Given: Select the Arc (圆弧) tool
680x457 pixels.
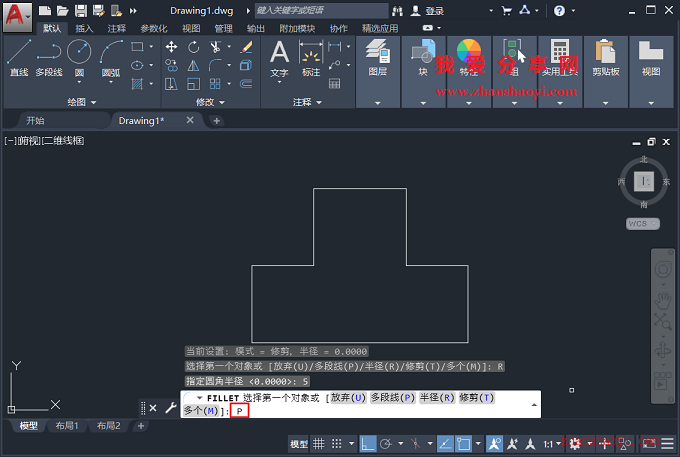Looking at the screenshot, I should pyautogui.click(x=111, y=57).
